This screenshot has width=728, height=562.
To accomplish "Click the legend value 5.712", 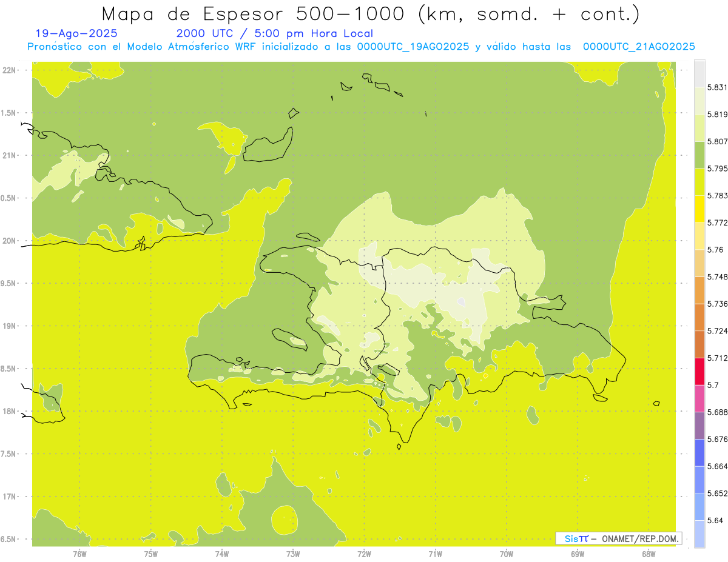I will coord(718,358).
